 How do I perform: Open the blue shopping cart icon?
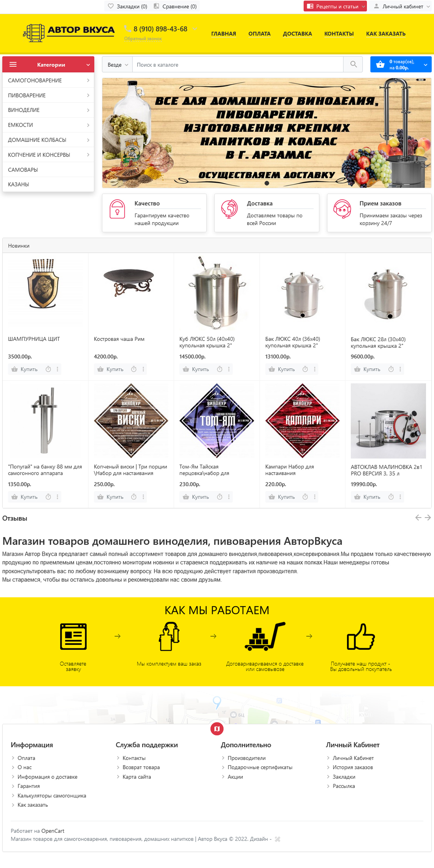380,64
